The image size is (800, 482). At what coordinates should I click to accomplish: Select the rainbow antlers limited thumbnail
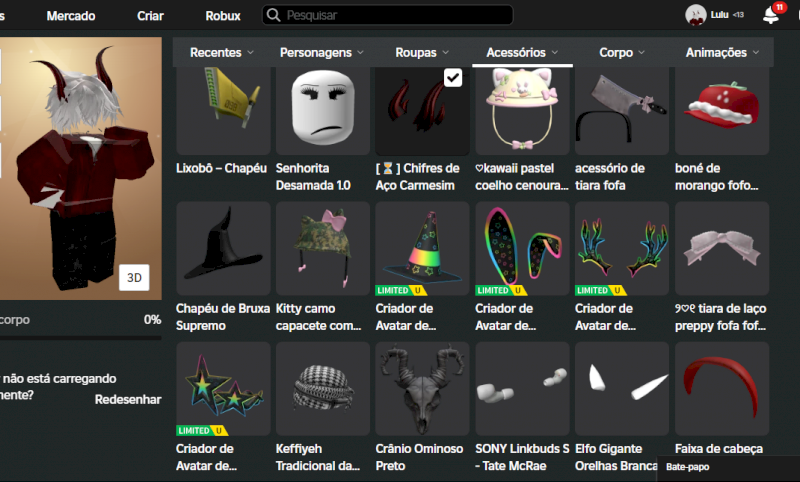coord(622,248)
